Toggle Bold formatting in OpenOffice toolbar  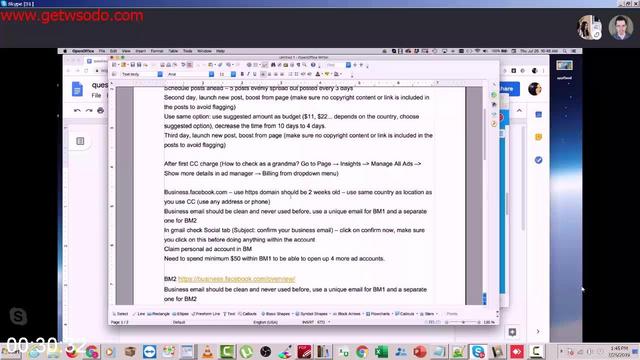click(x=242, y=74)
